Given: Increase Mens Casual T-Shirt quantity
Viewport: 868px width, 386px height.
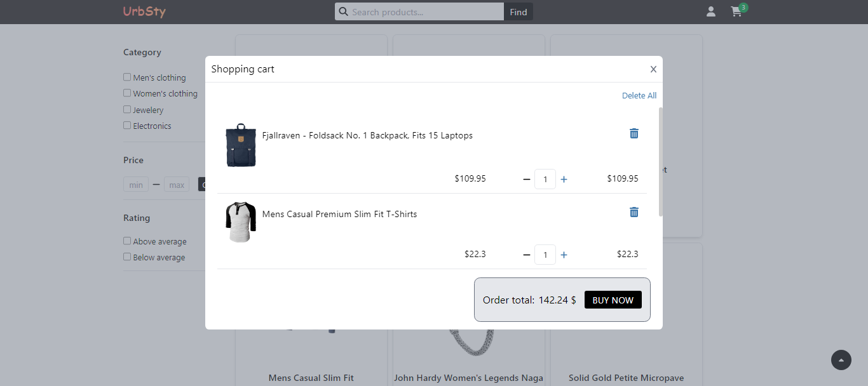Looking at the screenshot, I should (564, 255).
